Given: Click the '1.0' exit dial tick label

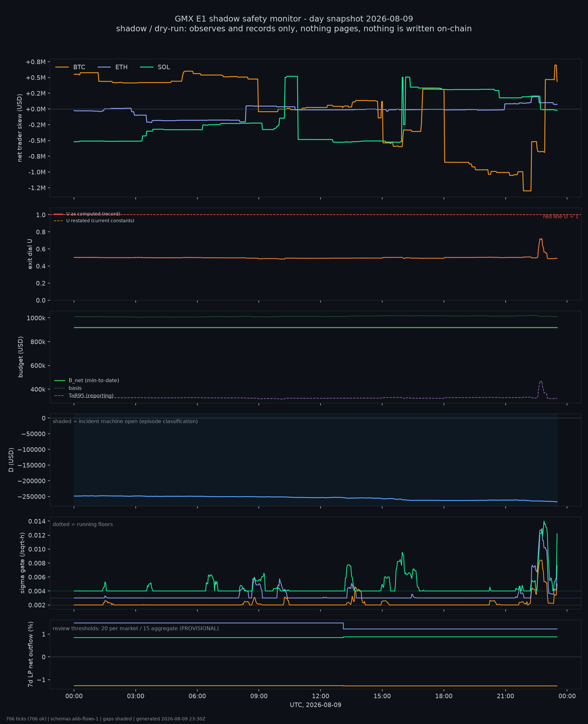Looking at the screenshot, I should point(41,215).
